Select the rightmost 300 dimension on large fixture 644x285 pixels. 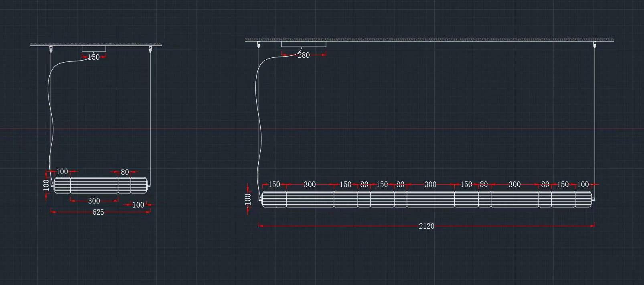click(x=514, y=184)
